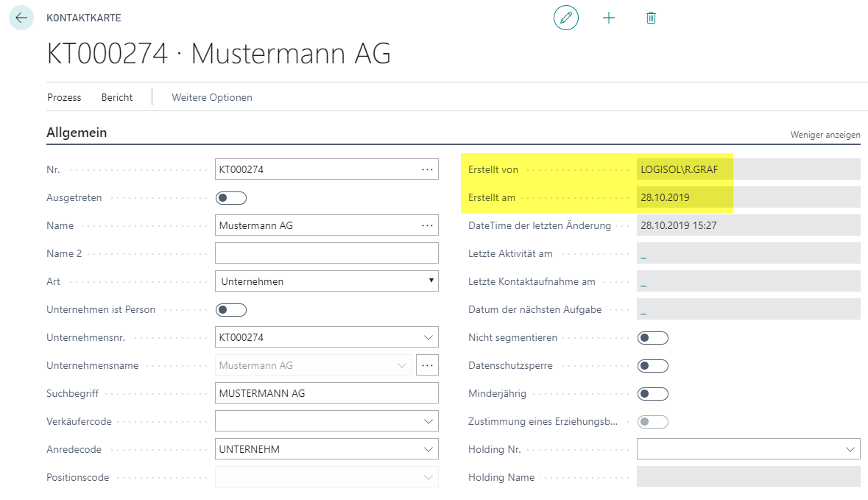Viewport: 868px width, 500px height.
Task: Expand Anredecode dropdown chevron
Action: (428, 449)
